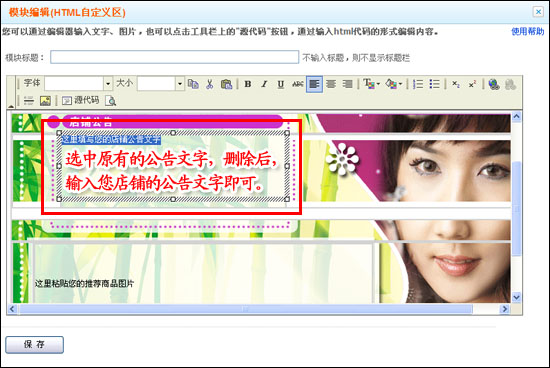Insert a hyperlink with globe icon

(494, 84)
